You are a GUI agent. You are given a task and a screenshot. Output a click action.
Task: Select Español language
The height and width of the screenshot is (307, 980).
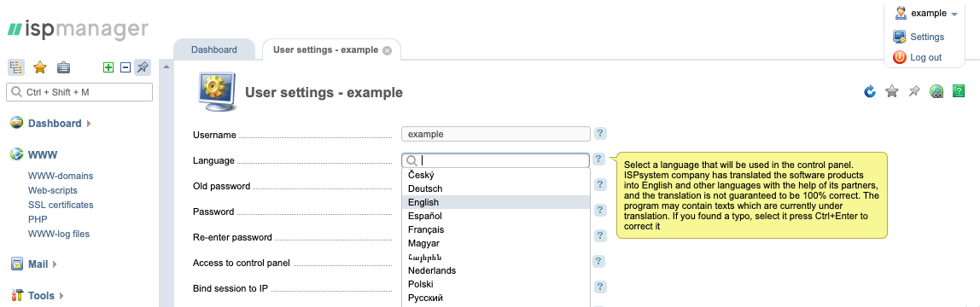coord(496,216)
